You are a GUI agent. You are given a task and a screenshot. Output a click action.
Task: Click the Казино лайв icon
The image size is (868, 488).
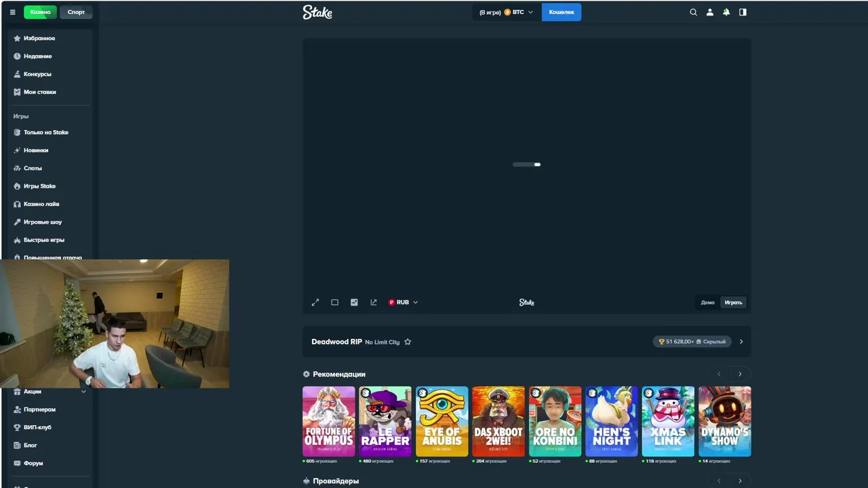point(18,204)
